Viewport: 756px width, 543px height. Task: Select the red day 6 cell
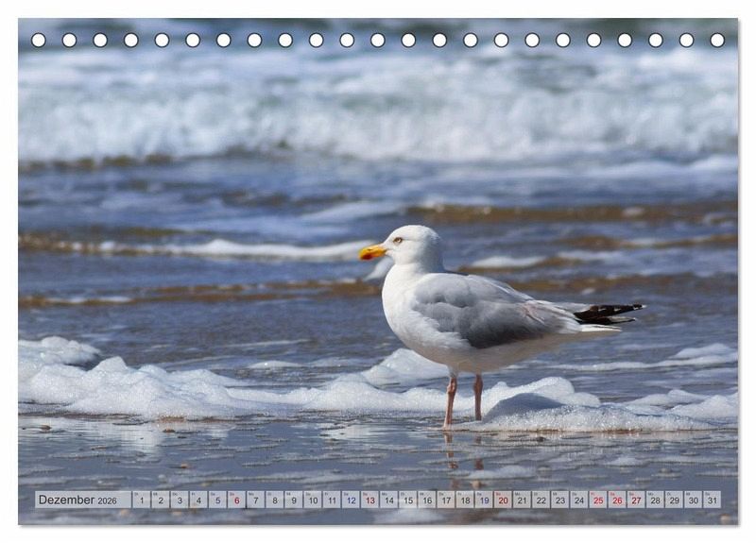[x=237, y=500]
